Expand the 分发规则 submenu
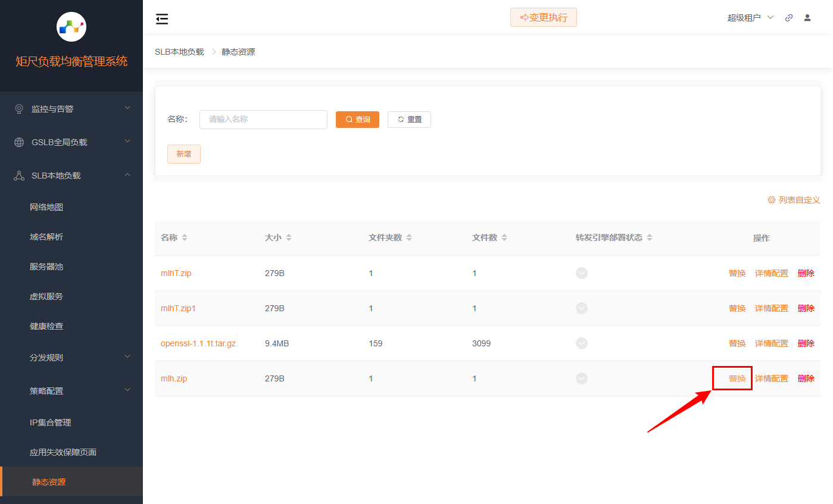This screenshot has width=833, height=504. (71, 358)
